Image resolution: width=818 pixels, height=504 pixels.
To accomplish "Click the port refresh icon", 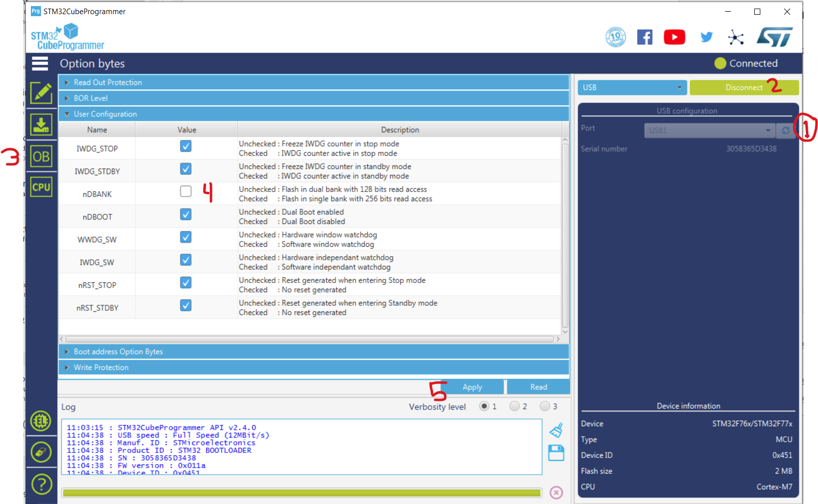I will 786,130.
